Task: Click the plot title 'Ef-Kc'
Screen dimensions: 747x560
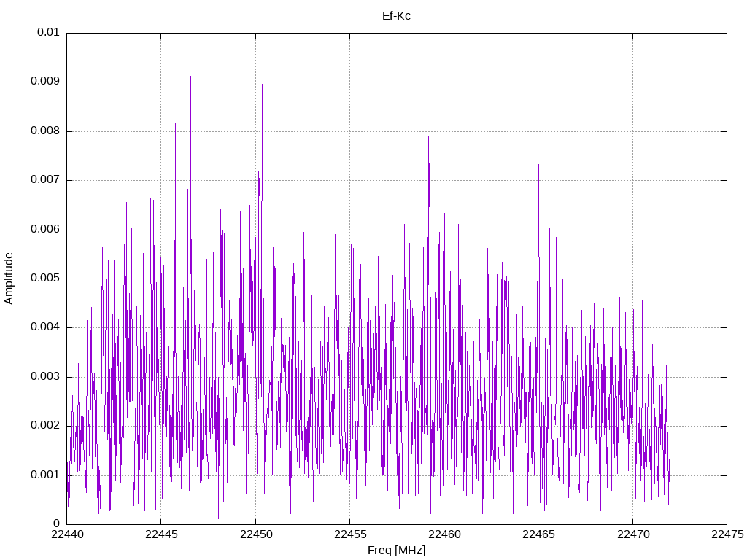Action: pyautogui.click(x=396, y=16)
